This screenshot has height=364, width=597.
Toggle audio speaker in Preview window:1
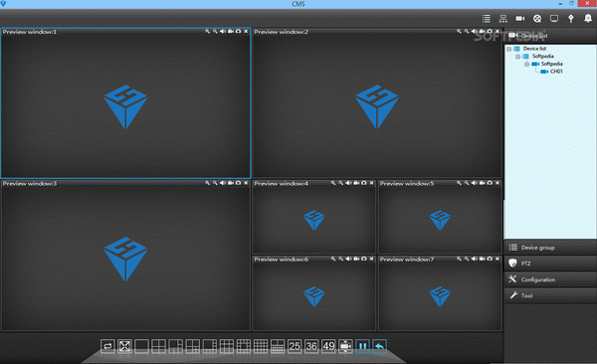point(223,31)
